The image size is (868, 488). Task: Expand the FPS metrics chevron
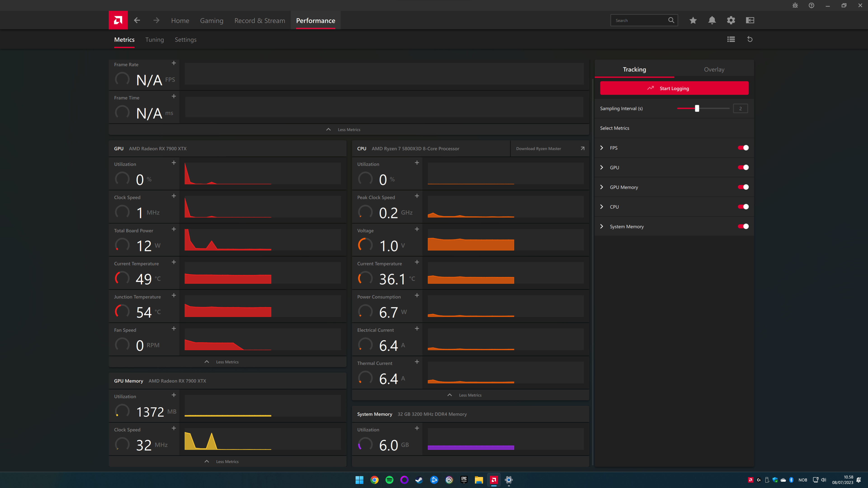[x=602, y=148]
